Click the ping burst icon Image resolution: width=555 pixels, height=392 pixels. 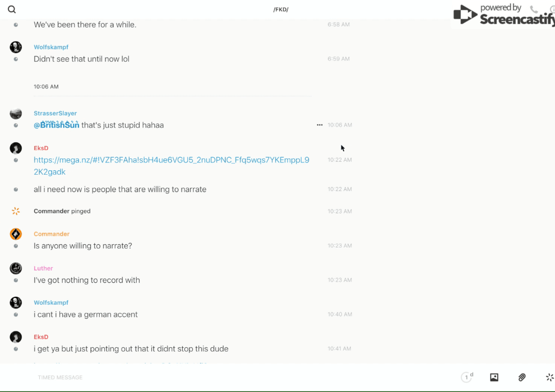coord(549,377)
